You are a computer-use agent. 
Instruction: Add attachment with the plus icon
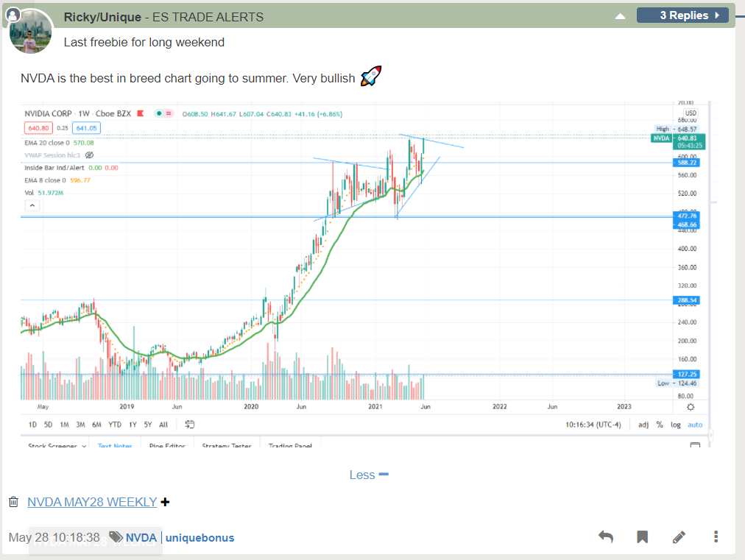click(x=165, y=502)
